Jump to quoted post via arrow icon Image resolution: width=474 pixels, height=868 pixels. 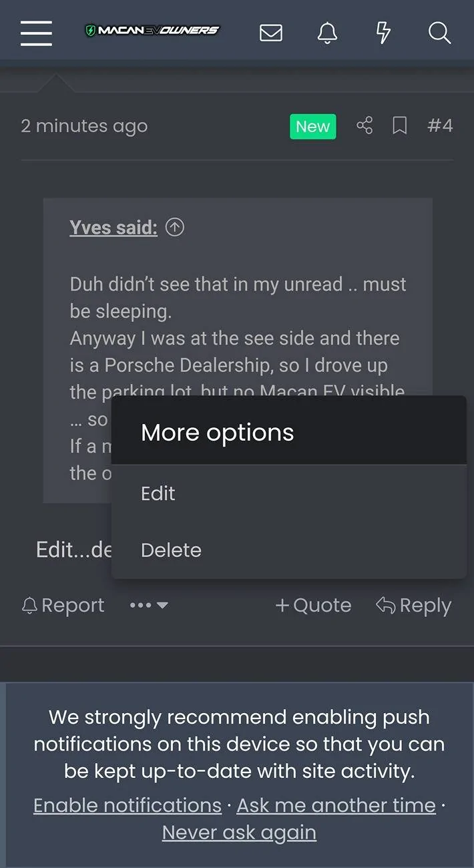(175, 228)
